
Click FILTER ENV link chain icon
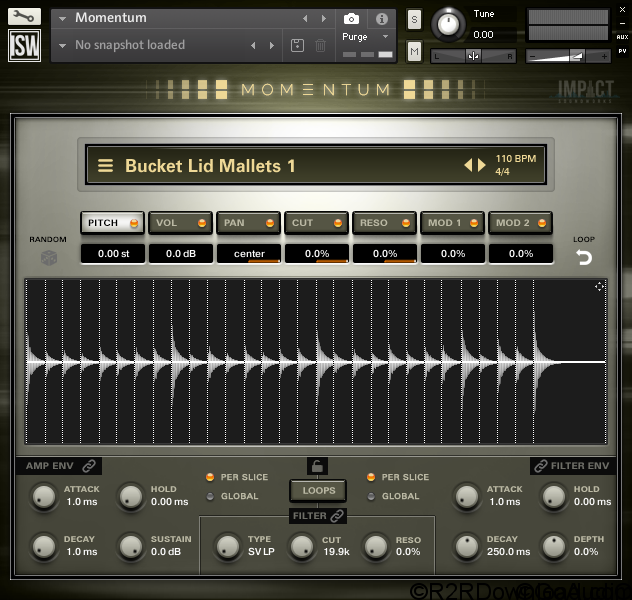(541, 466)
